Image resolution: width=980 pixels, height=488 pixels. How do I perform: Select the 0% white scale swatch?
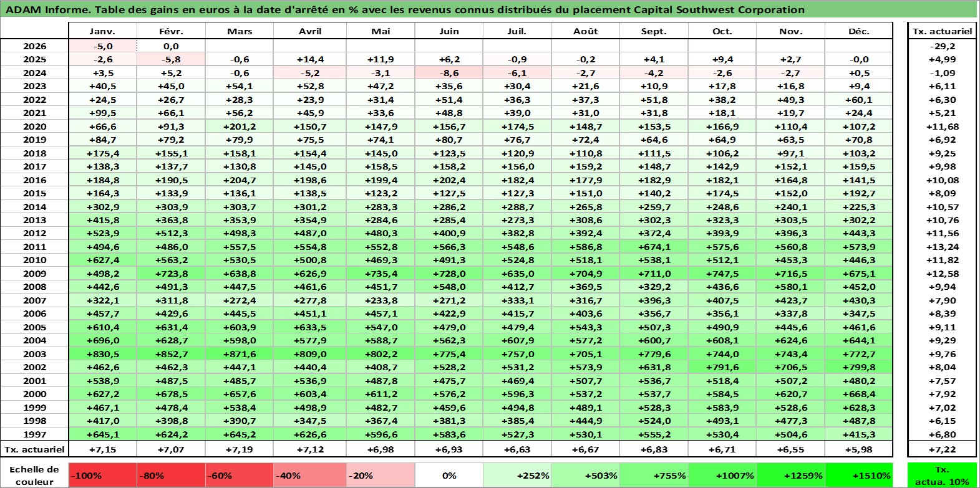pos(449,475)
